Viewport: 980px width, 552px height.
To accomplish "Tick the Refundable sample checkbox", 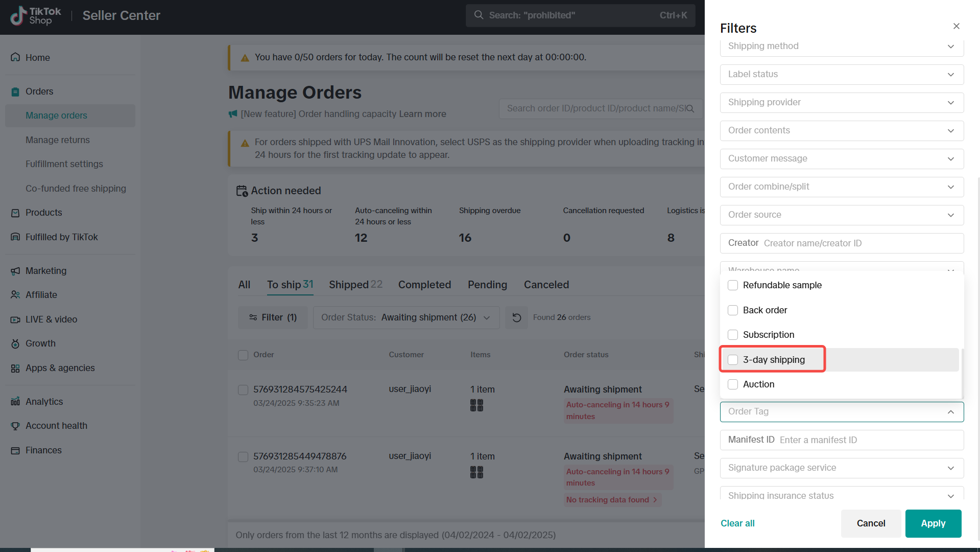I will 733,285.
